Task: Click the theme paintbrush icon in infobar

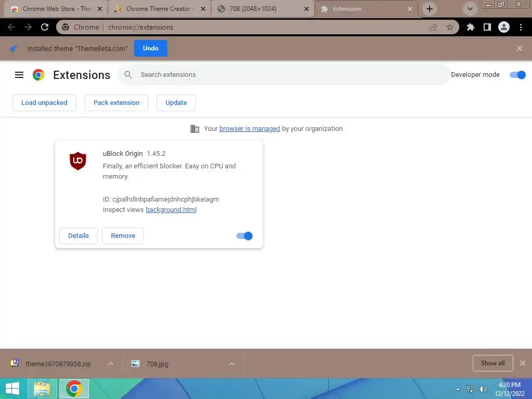Action: pos(14,48)
